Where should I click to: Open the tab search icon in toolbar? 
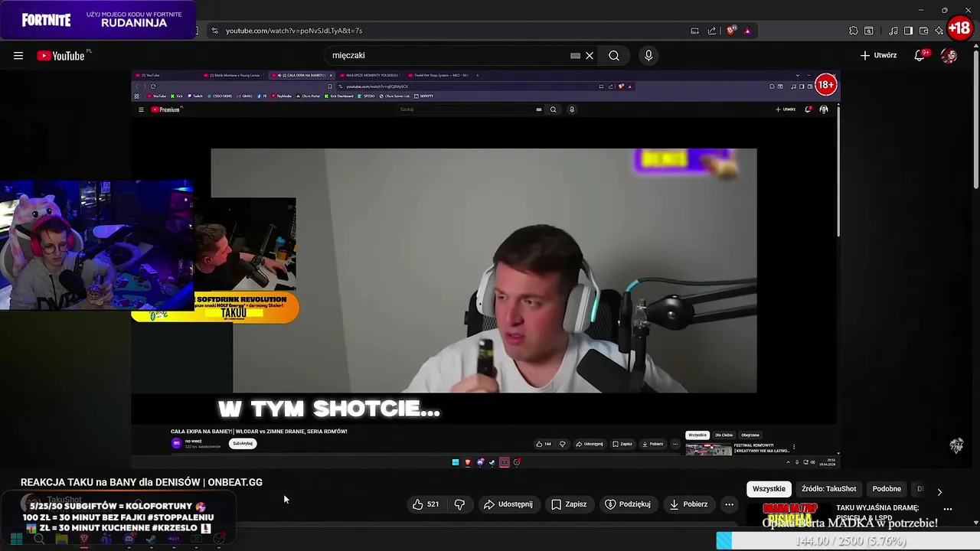coord(869,31)
